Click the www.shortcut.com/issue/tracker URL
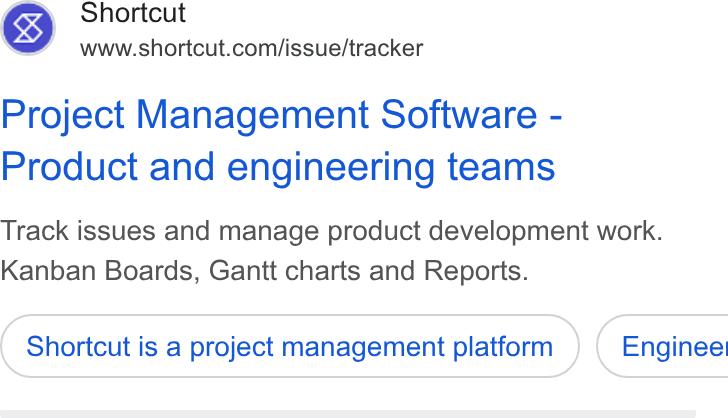Viewport: 728px width, 418px height. [x=252, y=48]
